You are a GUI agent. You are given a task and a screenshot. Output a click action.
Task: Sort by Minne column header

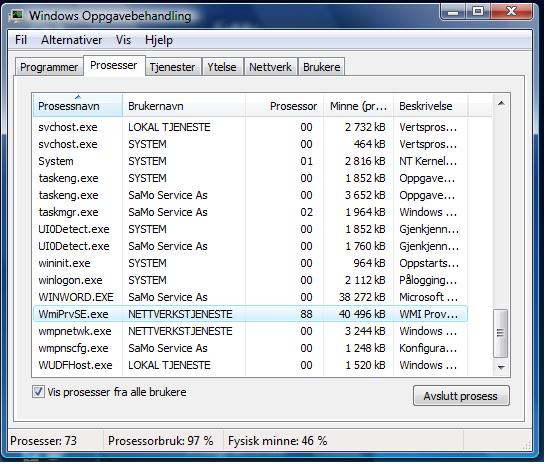358,106
